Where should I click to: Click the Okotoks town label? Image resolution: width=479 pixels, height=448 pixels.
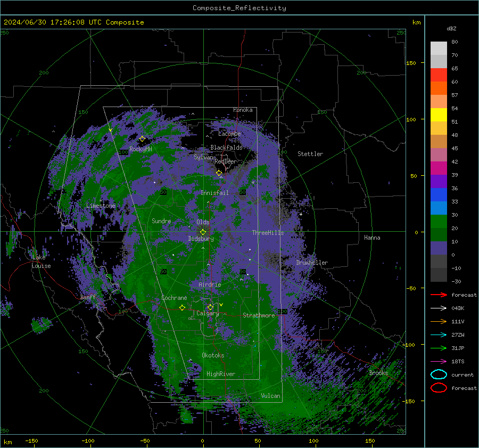click(x=213, y=355)
